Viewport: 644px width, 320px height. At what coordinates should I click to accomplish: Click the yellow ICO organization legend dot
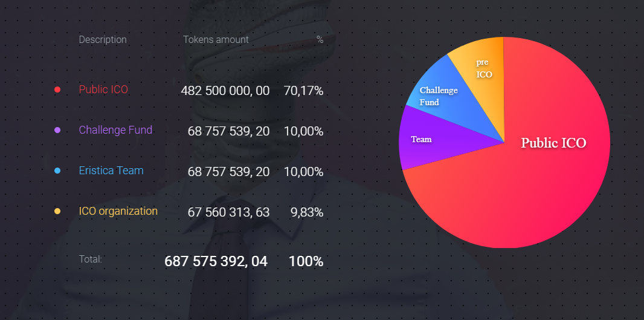click(x=57, y=211)
